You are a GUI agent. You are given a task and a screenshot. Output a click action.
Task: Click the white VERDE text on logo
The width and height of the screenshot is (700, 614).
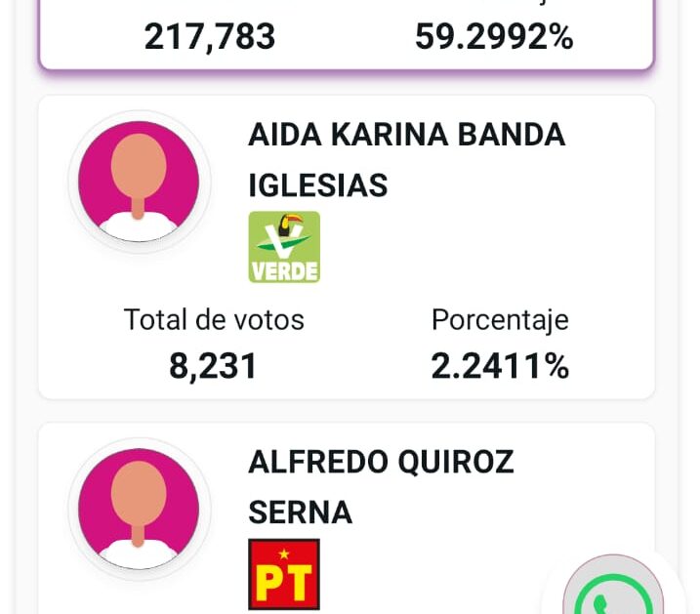[284, 270]
